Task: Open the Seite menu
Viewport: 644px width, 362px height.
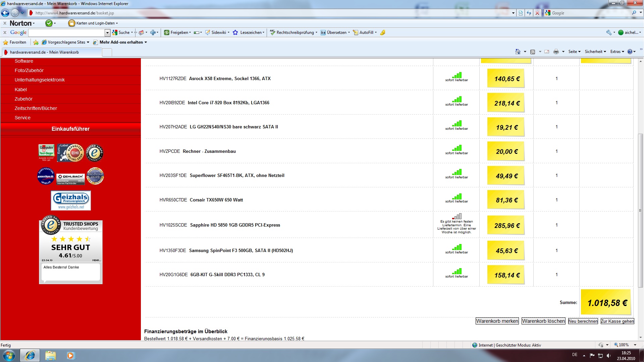Action: point(574,52)
